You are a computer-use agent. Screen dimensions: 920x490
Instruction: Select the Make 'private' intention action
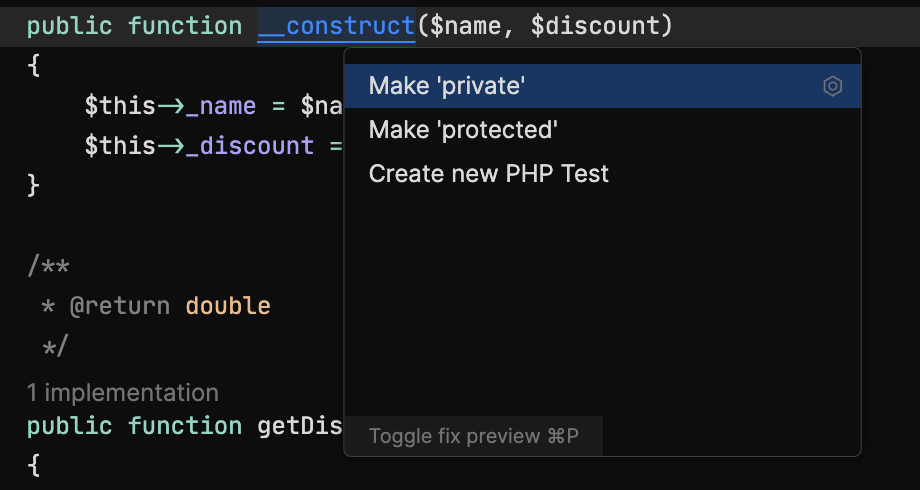[446, 87]
